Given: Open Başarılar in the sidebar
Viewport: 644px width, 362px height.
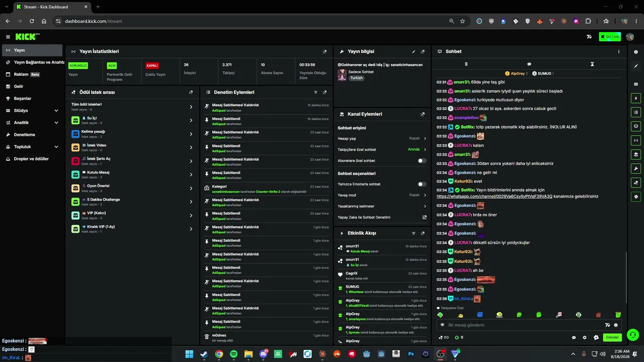Looking at the screenshot, I should (32, 99).
